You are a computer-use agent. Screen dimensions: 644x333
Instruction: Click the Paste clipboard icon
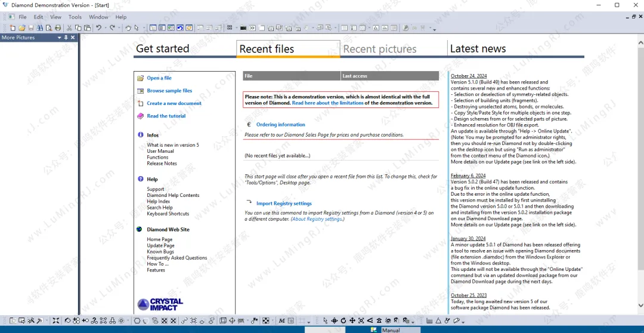click(x=87, y=28)
